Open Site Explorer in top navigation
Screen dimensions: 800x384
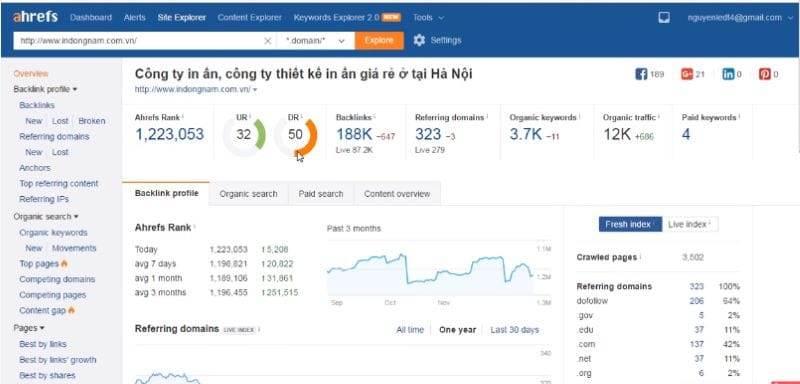point(182,17)
